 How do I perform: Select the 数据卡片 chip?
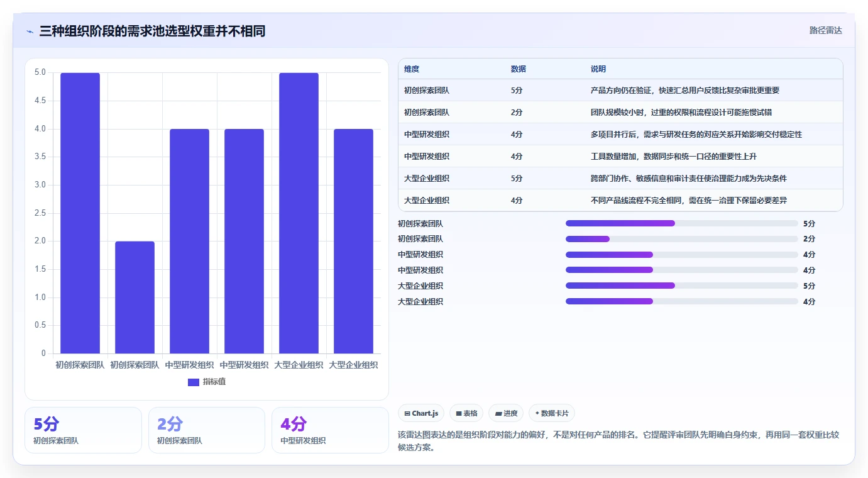tap(552, 413)
